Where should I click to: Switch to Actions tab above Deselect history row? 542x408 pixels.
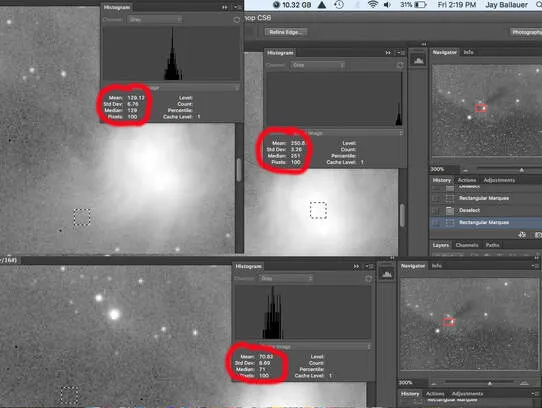tap(467, 180)
